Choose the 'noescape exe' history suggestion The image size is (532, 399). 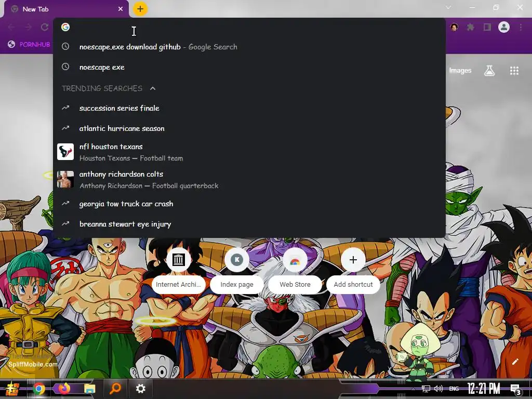[249, 67]
